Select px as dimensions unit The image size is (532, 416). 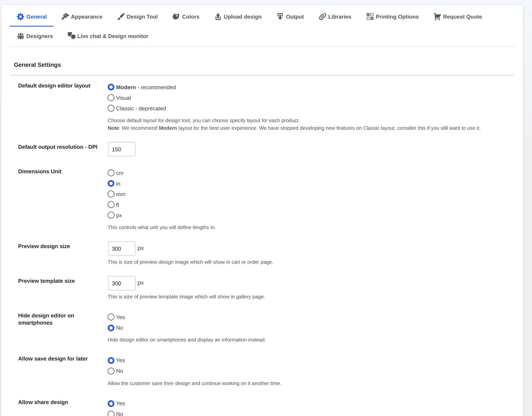(x=111, y=215)
